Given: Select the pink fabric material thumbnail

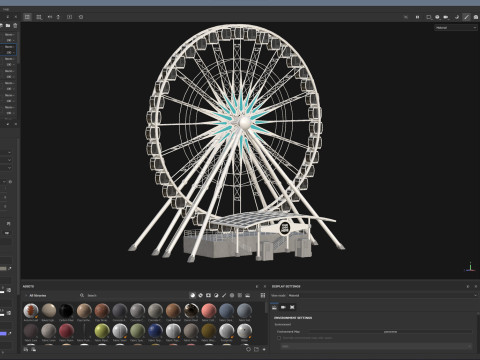Looking at the screenshot, I should pos(209,311).
